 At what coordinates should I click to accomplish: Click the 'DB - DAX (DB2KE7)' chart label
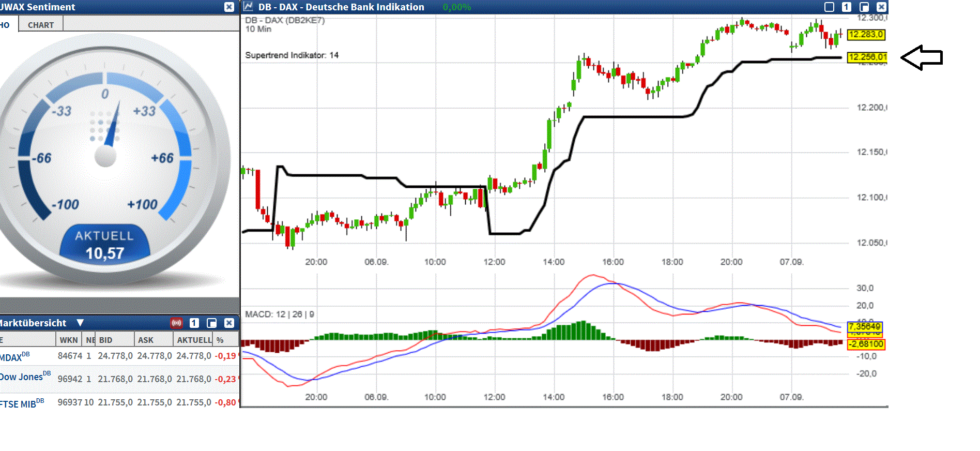click(285, 20)
